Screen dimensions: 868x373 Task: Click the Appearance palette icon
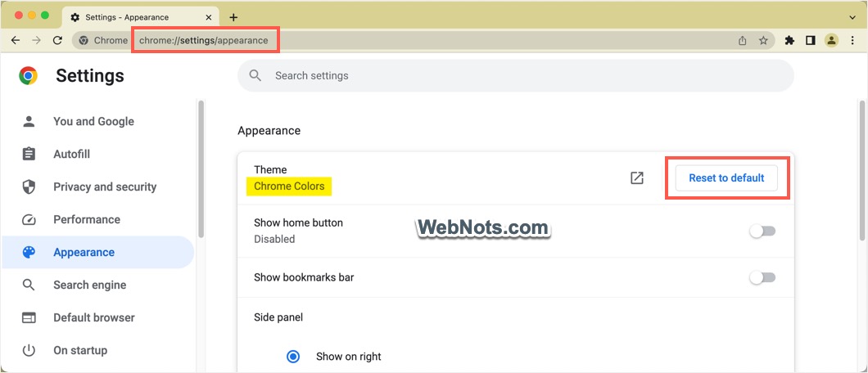point(28,253)
